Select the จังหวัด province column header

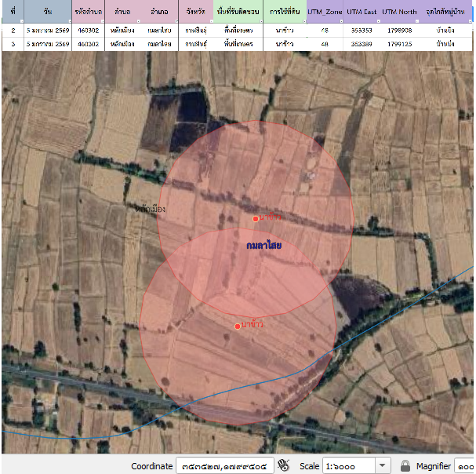tap(197, 13)
